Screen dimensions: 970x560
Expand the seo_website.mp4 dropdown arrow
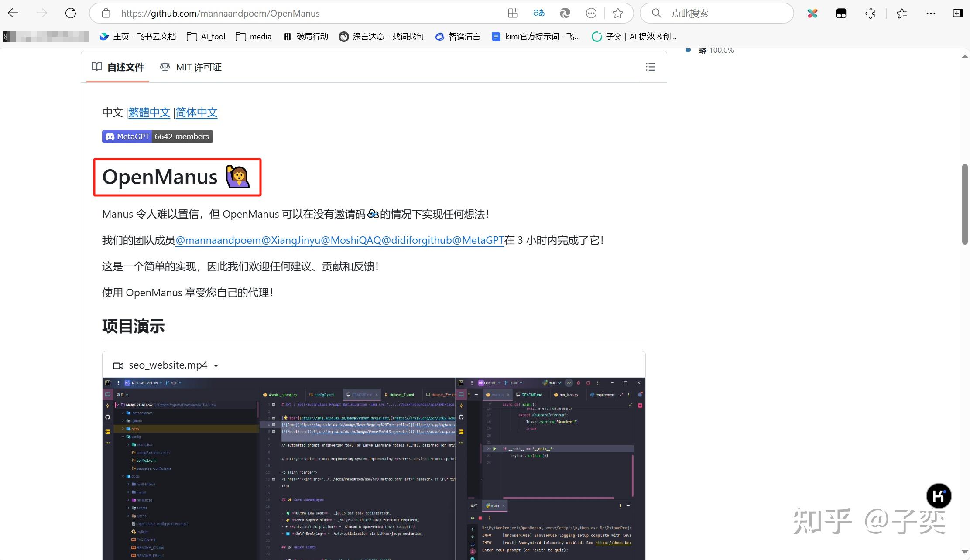point(216,365)
